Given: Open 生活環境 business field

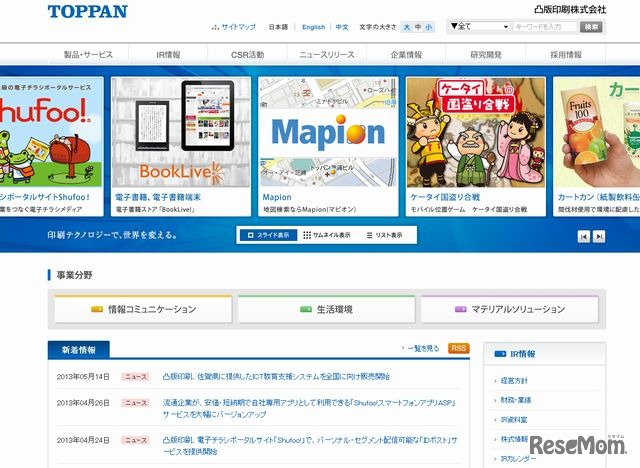Looking at the screenshot, I should (x=327, y=309).
